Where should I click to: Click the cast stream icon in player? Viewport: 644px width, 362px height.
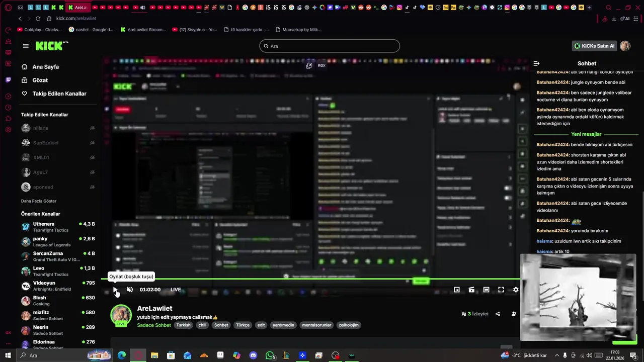(471, 290)
